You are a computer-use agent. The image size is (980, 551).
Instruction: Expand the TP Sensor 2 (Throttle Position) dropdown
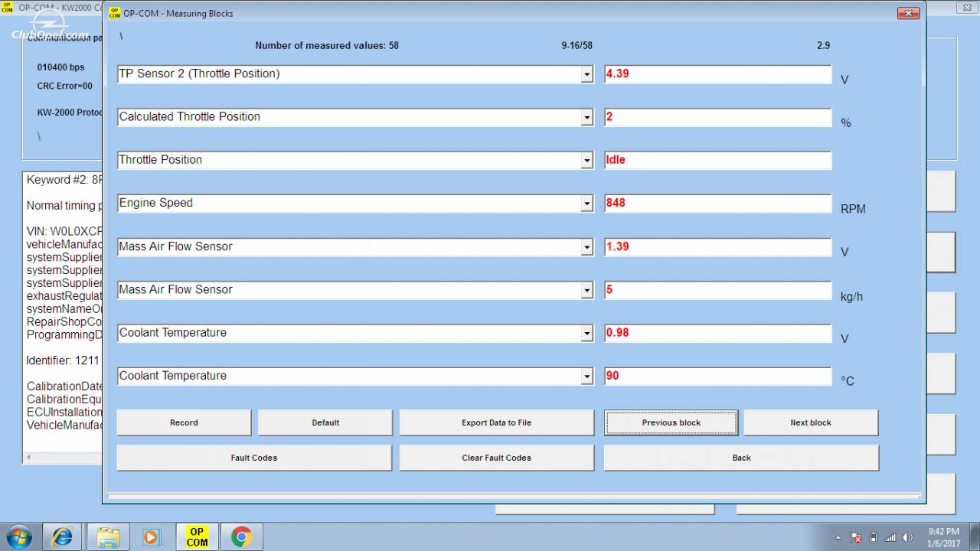[587, 74]
